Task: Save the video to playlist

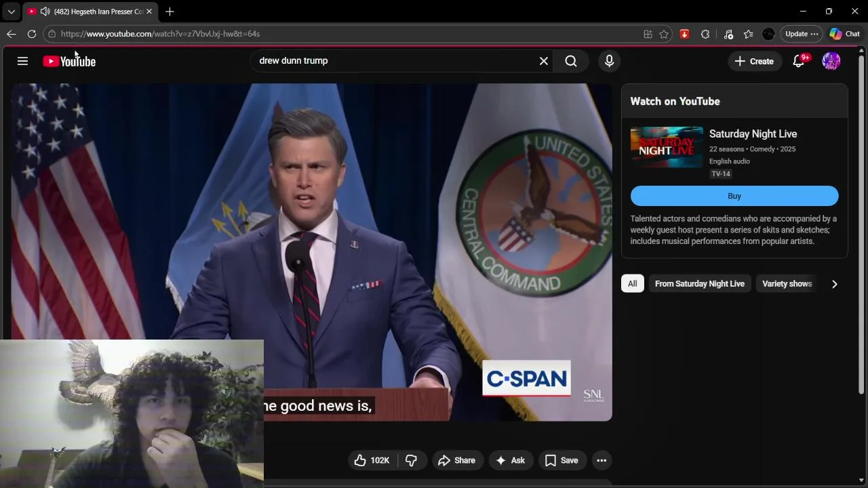Action: pos(561,460)
